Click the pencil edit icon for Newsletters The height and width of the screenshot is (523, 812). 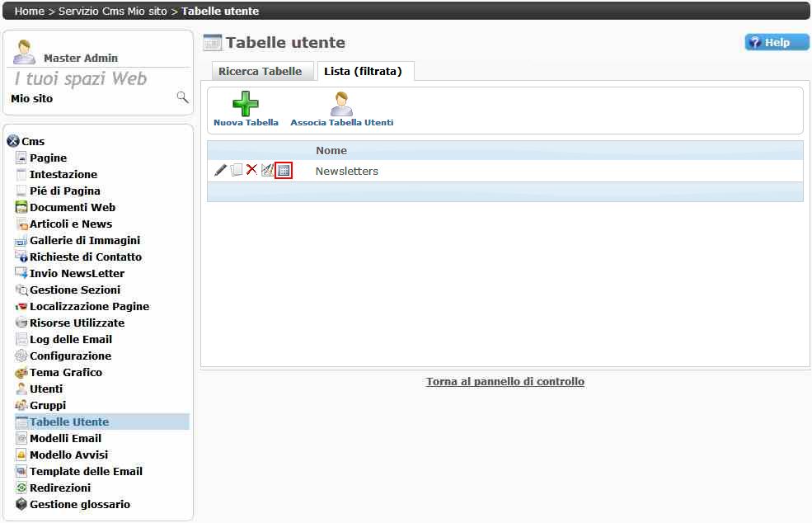(x=220, y=171)
